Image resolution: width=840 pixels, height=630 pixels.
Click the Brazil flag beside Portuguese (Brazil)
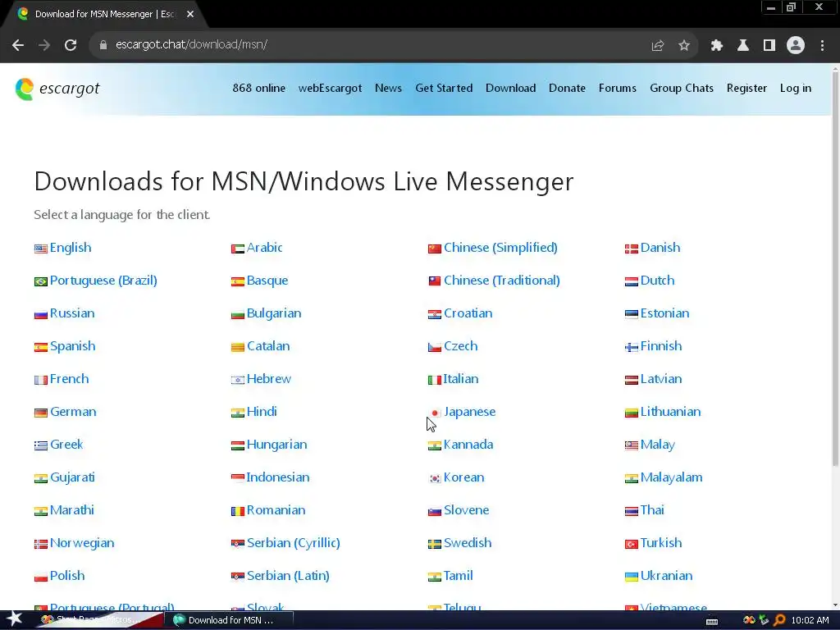(41, 281)
